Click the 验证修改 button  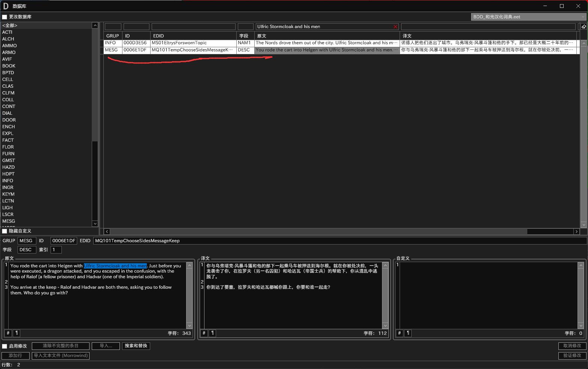tap(572, 355)
